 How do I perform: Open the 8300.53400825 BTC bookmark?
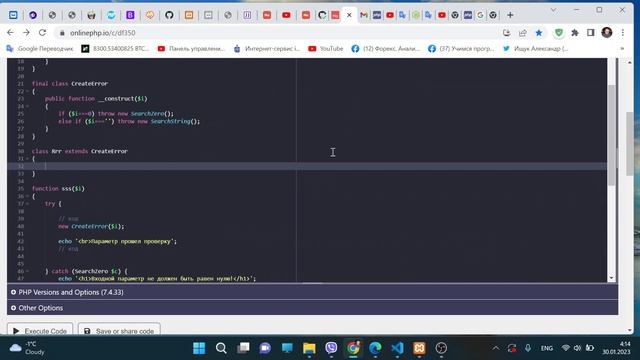tap(115, 49)
